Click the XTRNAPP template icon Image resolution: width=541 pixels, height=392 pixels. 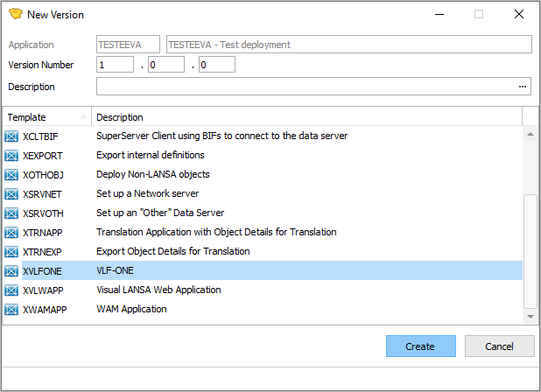pos(11,233)
